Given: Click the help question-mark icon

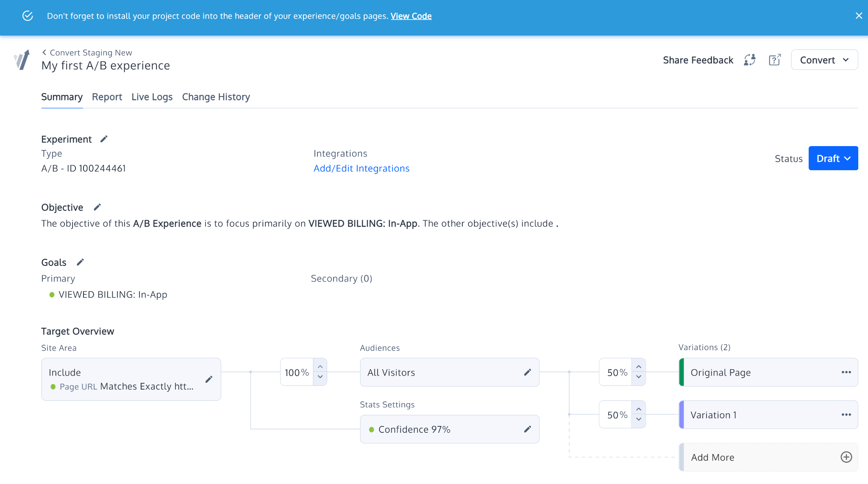Looking at the screenshot, I should (x=775, y=60).
